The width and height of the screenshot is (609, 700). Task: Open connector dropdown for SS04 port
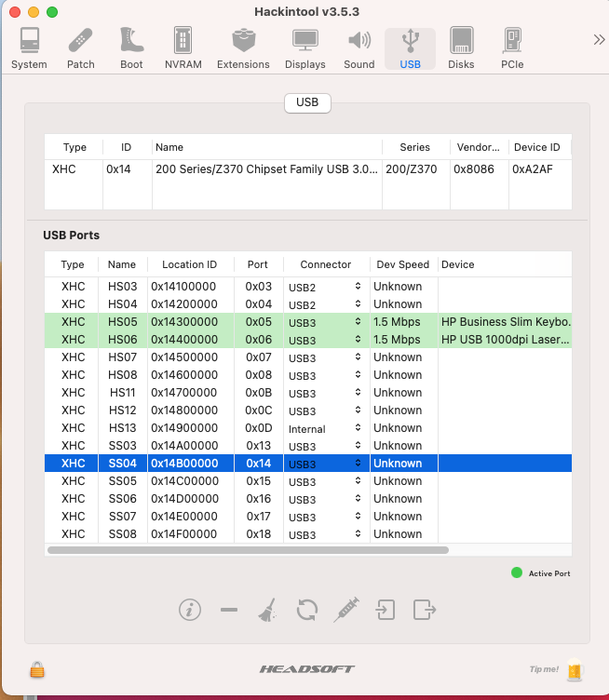tap(325, 464)
